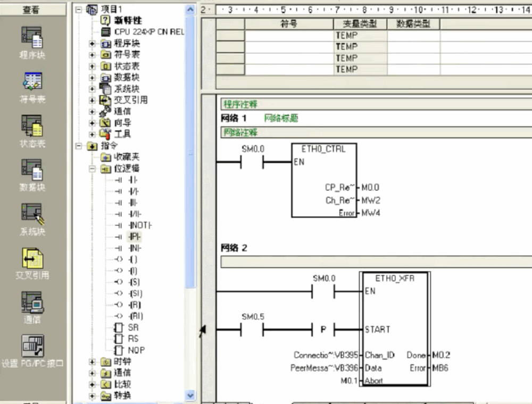The height and width of the screenshot is (404, 532).
Task: Click the 网络标题 field of 网络 1
Action: click(281, 119)
